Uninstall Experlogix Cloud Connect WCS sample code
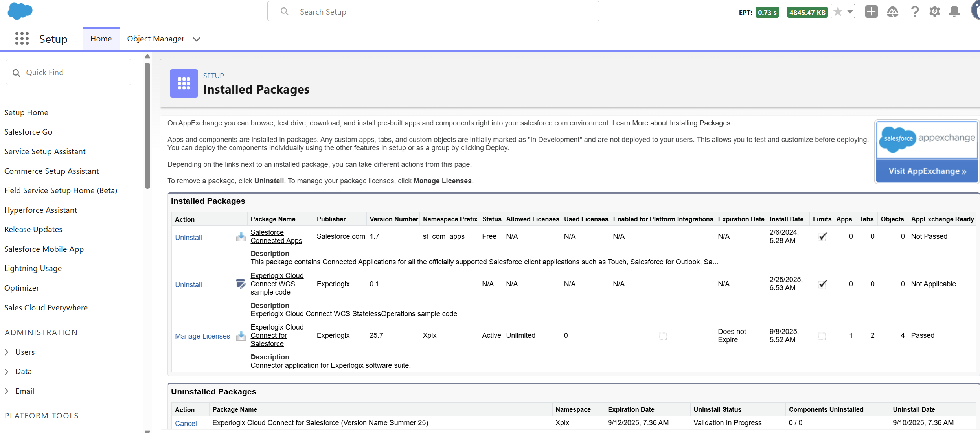This screenshot has width=980, height=433. point(188,285)
